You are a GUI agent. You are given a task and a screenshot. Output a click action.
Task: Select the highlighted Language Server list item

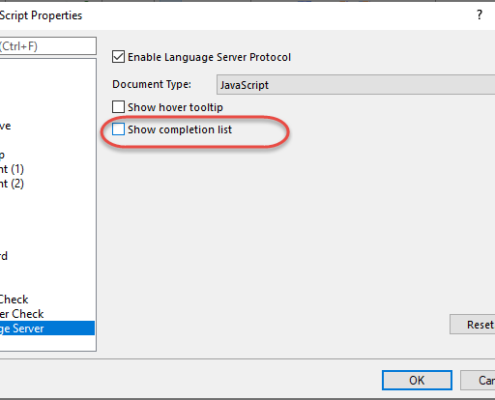[x=47, y=328]
